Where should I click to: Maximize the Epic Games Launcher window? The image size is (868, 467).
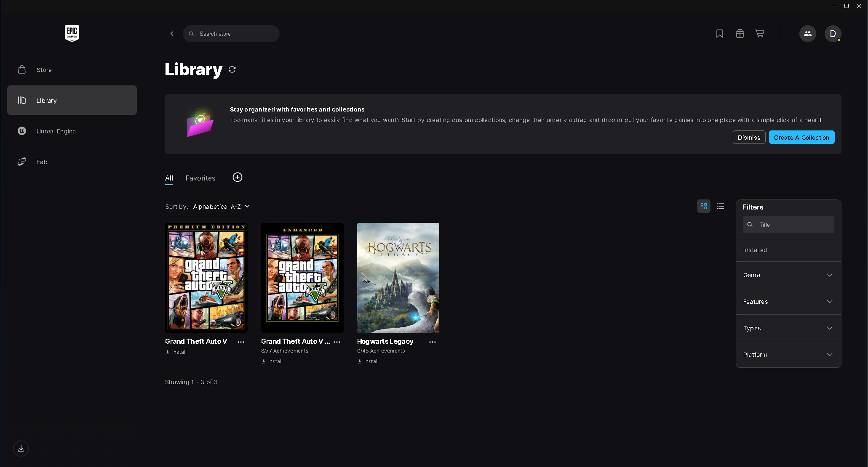847,6
